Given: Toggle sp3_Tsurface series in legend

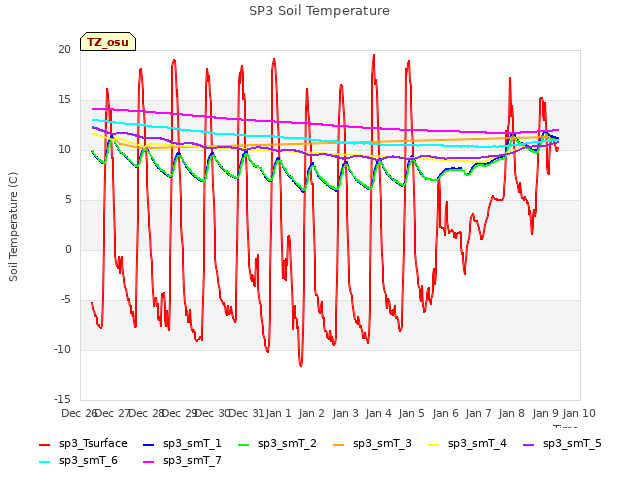Looking at the screenshot, I should tap(83, 444).
